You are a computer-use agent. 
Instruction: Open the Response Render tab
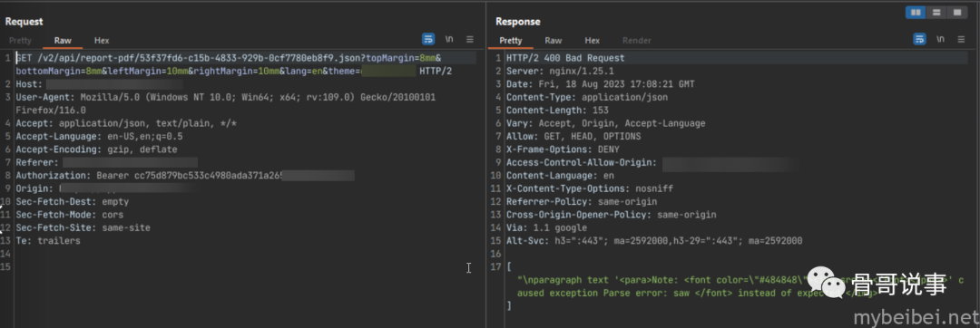(637, 41)
